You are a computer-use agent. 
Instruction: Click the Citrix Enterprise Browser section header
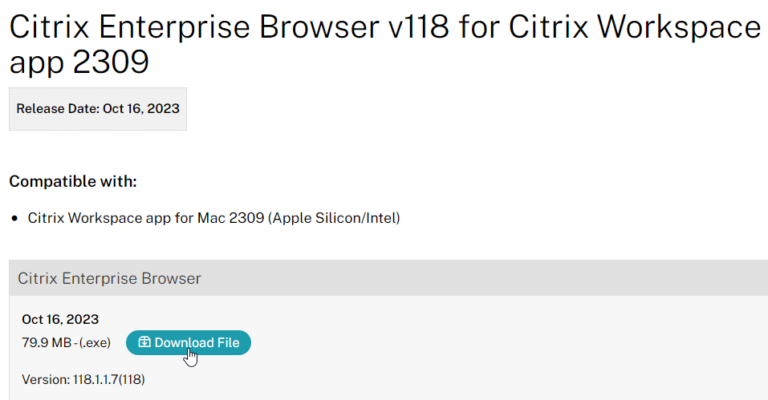[110, 278]
